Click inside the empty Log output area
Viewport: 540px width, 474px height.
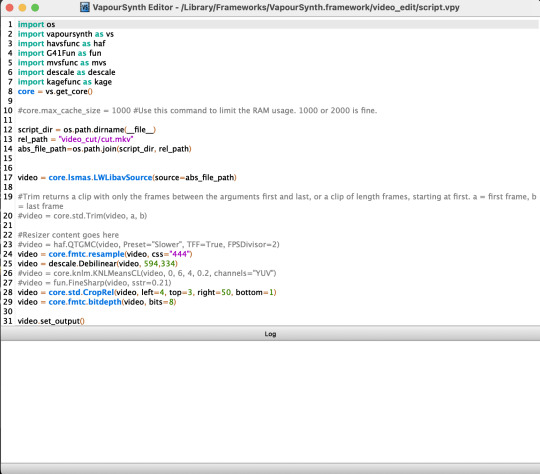point(270,401)
